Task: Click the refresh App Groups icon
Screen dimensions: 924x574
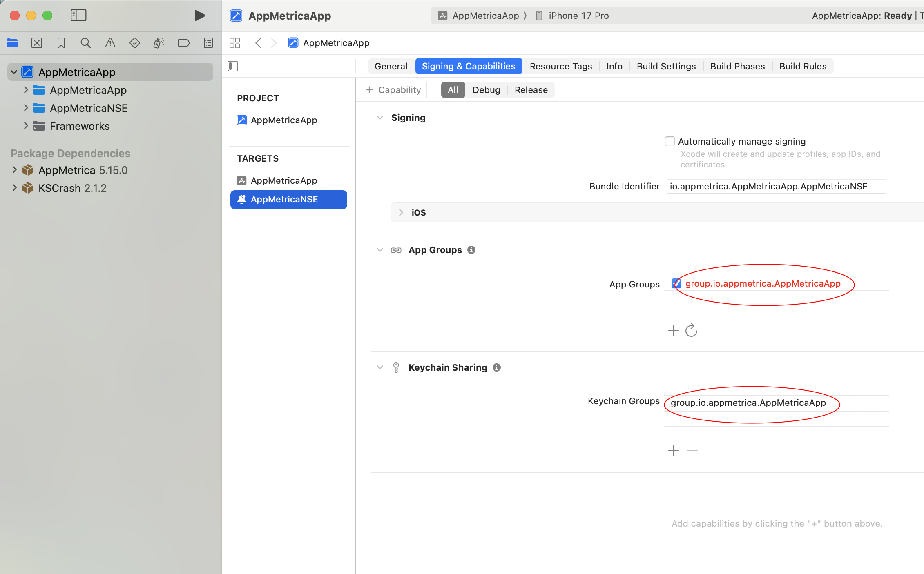Action: [x=691, y=330]
